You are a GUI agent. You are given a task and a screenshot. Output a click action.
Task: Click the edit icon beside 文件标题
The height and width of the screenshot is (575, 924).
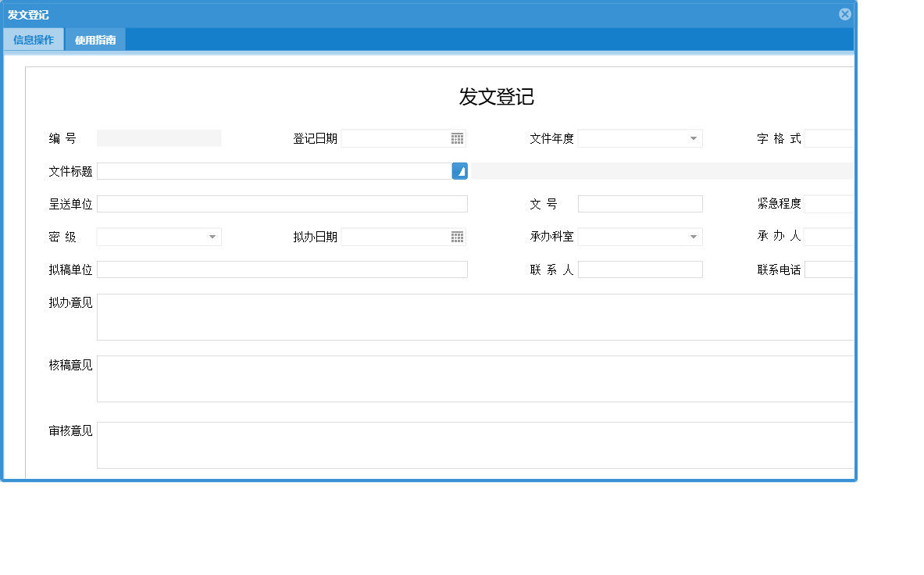click(459, 170)
